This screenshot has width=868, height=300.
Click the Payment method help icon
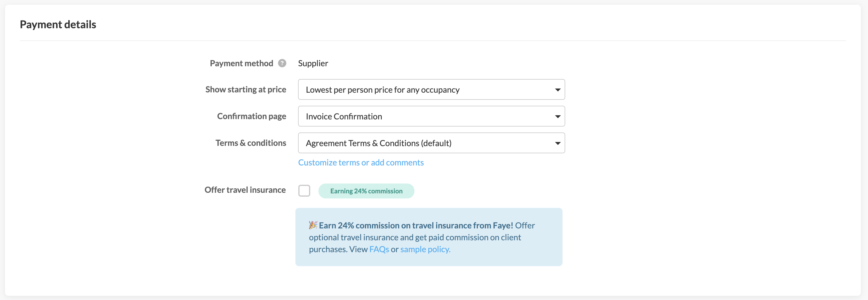tap(282, 63)
